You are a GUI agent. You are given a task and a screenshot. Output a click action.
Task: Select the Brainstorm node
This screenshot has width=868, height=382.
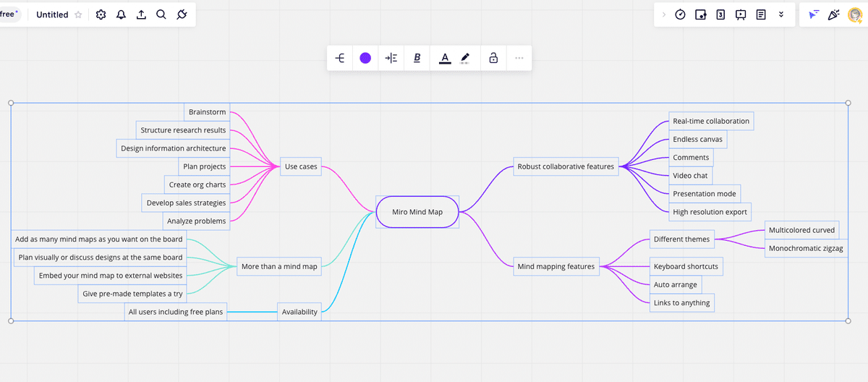(x=207, y=112)
